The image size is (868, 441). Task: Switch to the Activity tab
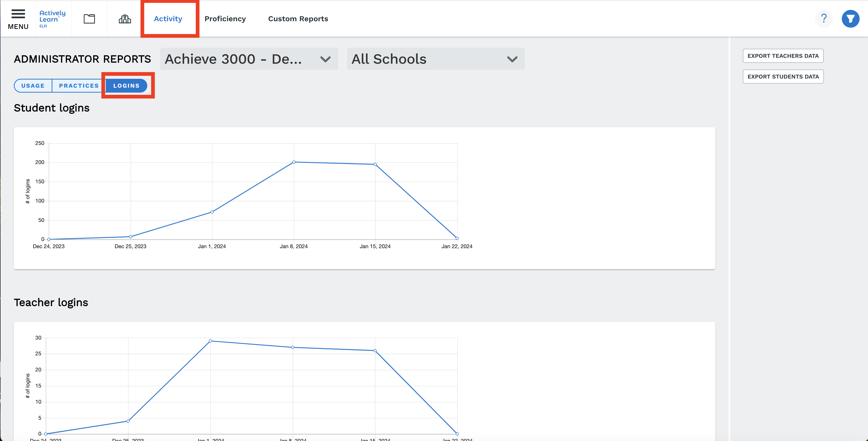(168, 19)
